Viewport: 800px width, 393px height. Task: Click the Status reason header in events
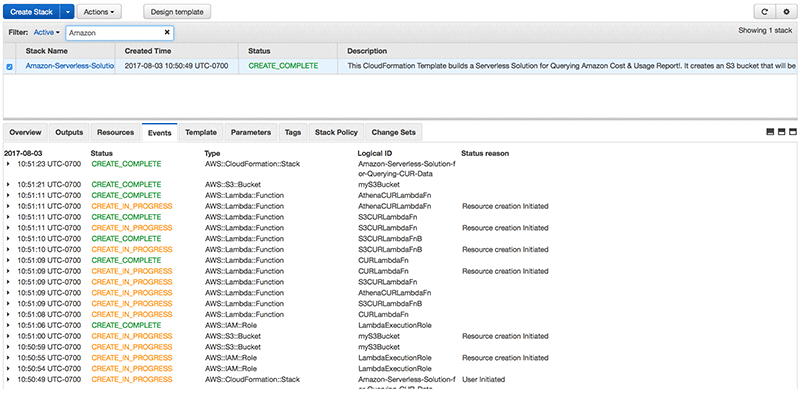coord(485,153)
